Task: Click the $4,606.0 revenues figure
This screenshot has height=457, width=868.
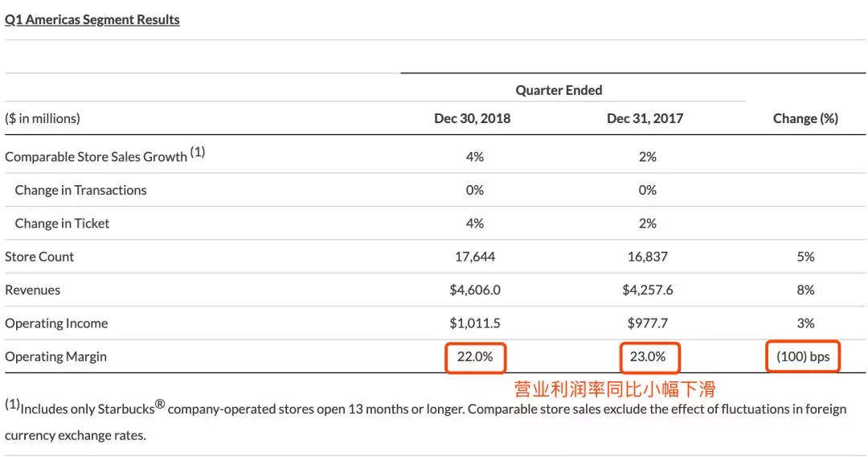Action: coord(475,290)
